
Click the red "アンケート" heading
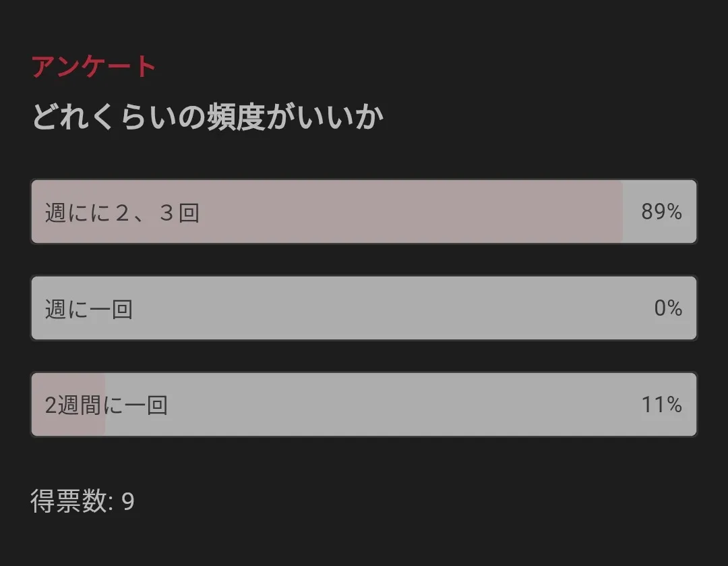coord(94,67)
